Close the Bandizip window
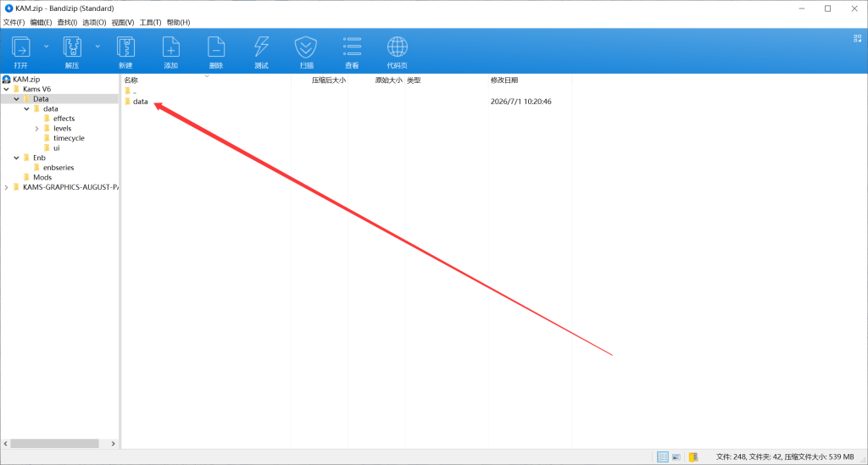This screenshot has width=868, height=465. coord(854,8)
